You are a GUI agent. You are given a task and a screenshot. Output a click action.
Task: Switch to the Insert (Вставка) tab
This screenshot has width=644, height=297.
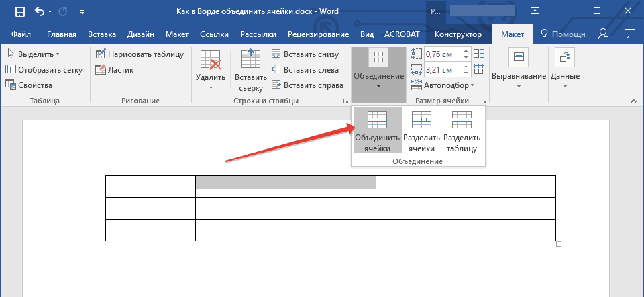[x=101, y=34]
